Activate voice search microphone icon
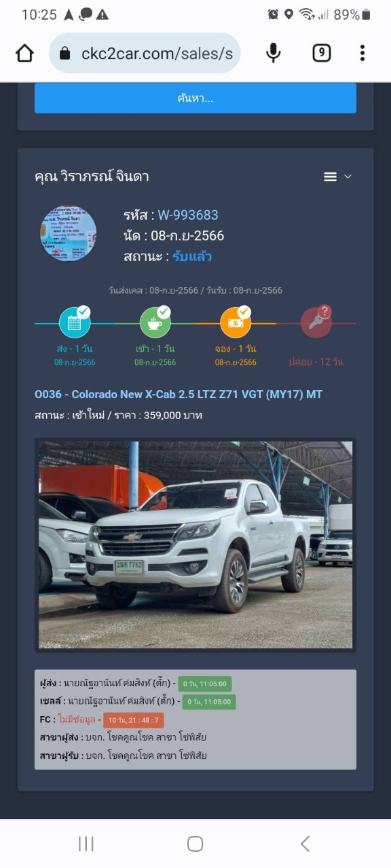The image size is (391, 868). [x=273, y=53]
